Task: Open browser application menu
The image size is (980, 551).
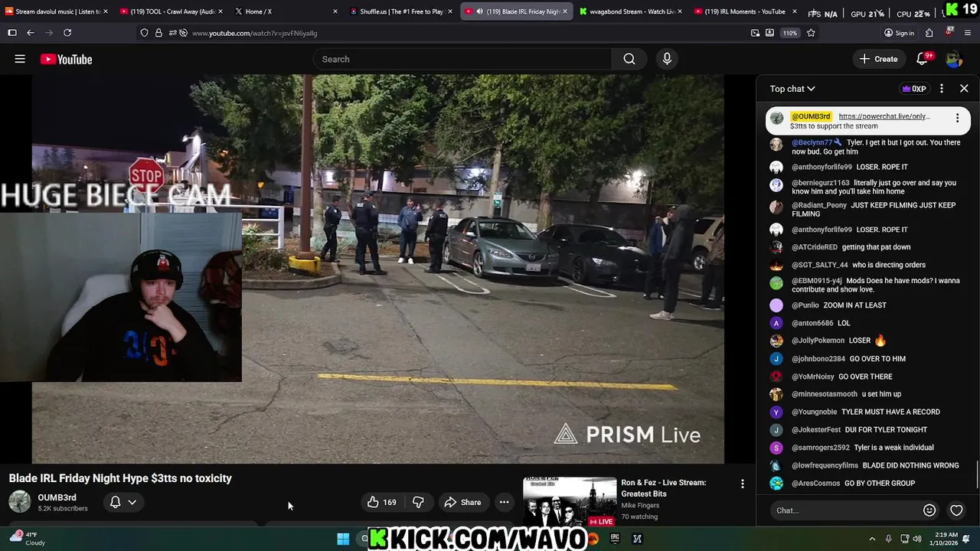Action: 968,33
